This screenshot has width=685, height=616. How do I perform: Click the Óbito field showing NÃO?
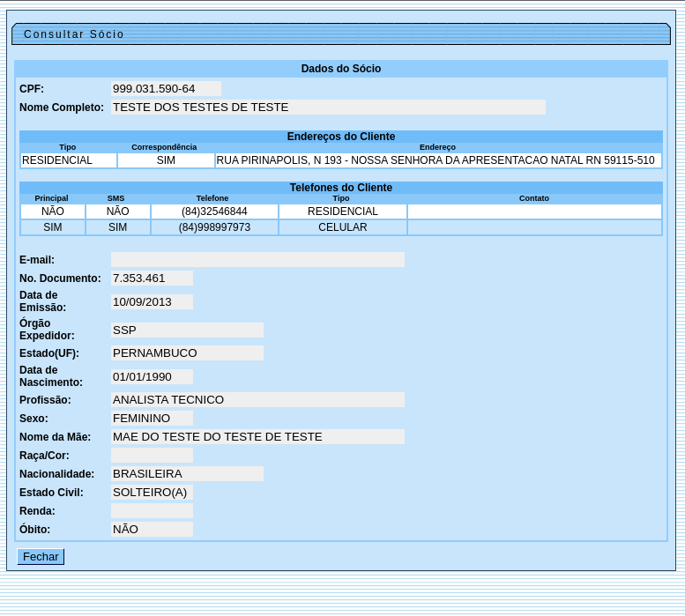pos(152,530)
